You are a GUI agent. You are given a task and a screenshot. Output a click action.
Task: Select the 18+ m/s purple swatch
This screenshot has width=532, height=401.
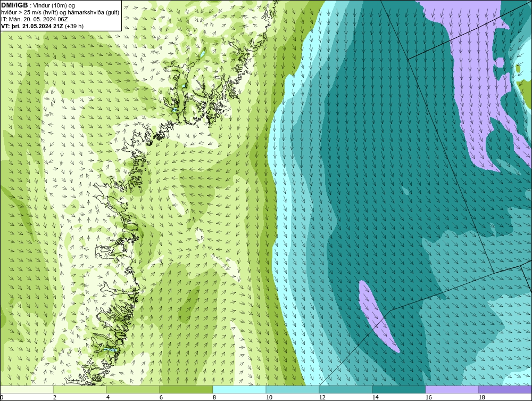(505, 389)
